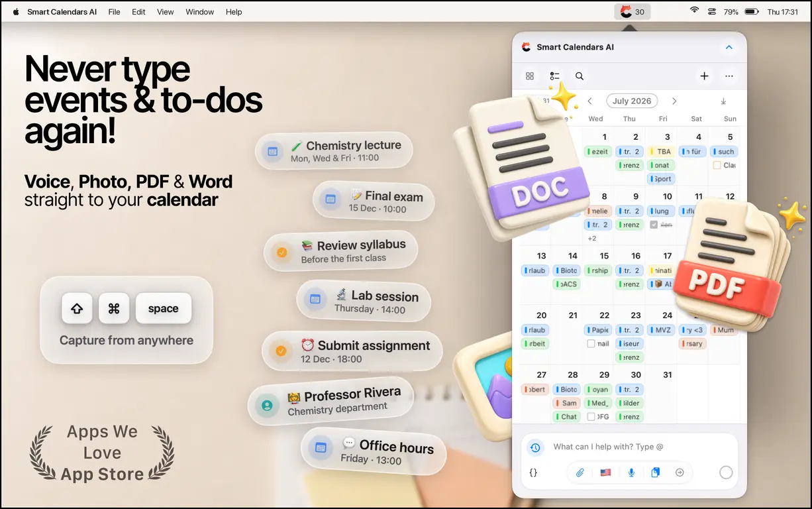Select the Sport event on July 3
Viewport: 812px width, 509px height.
coord(661,179)
